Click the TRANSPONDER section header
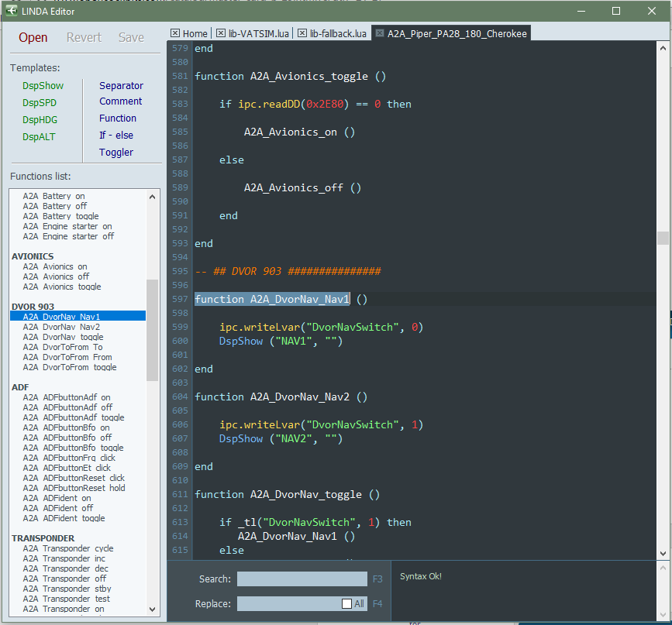The width and height of the screenshot is (672, 625). pyautogui.click(x=43, y=538)
